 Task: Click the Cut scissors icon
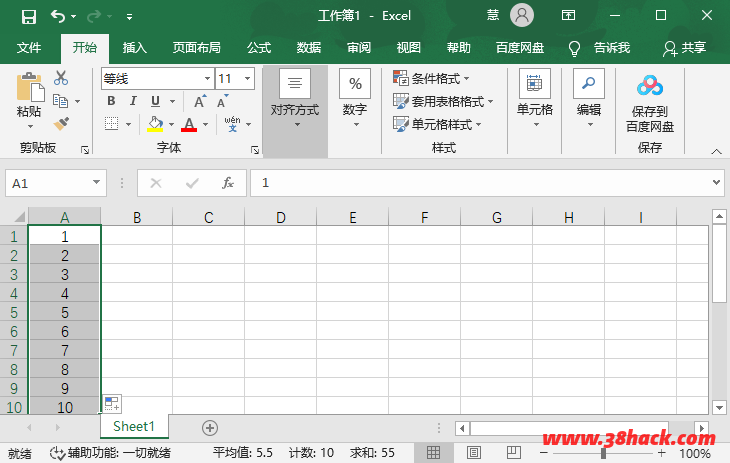pyautogui.click(x=61, y=78)
